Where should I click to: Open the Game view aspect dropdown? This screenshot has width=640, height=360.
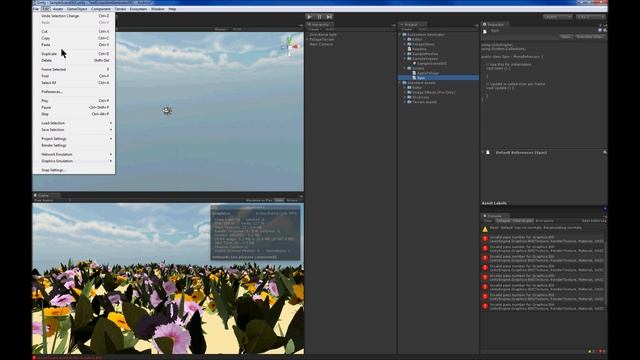pyautogui.click(x=53, y=200)
